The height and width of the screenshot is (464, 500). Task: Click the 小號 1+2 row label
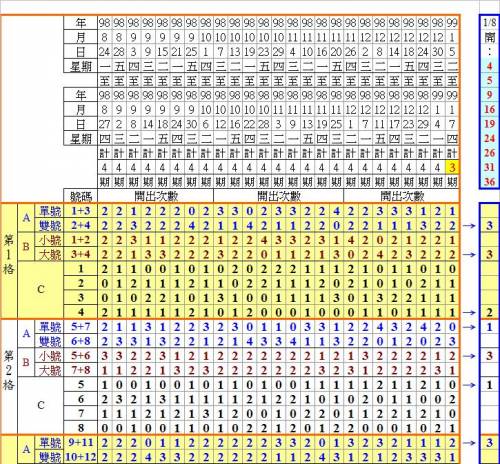(66, 240)
